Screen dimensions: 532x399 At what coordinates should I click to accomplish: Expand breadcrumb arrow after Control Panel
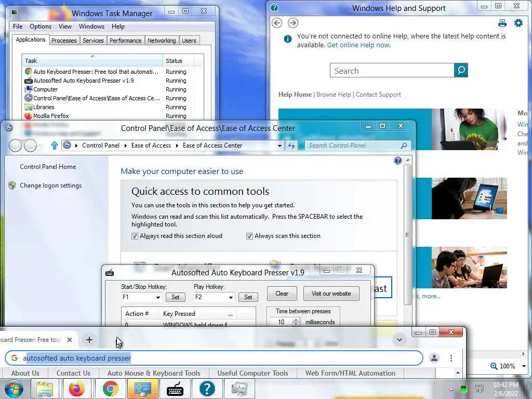click(x=126, y=145)
